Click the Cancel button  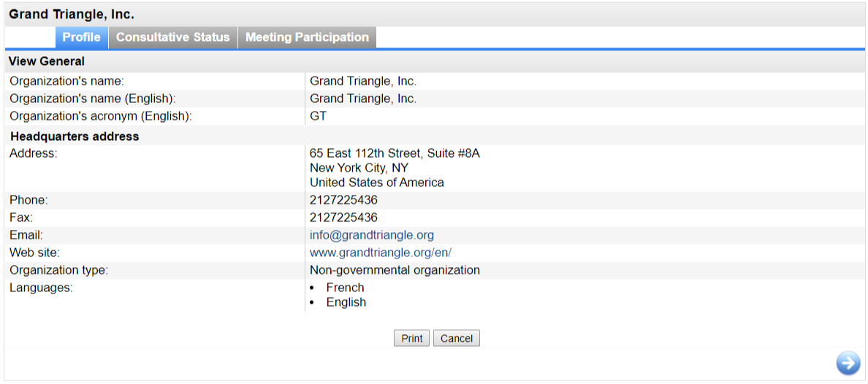coord(457,339)
